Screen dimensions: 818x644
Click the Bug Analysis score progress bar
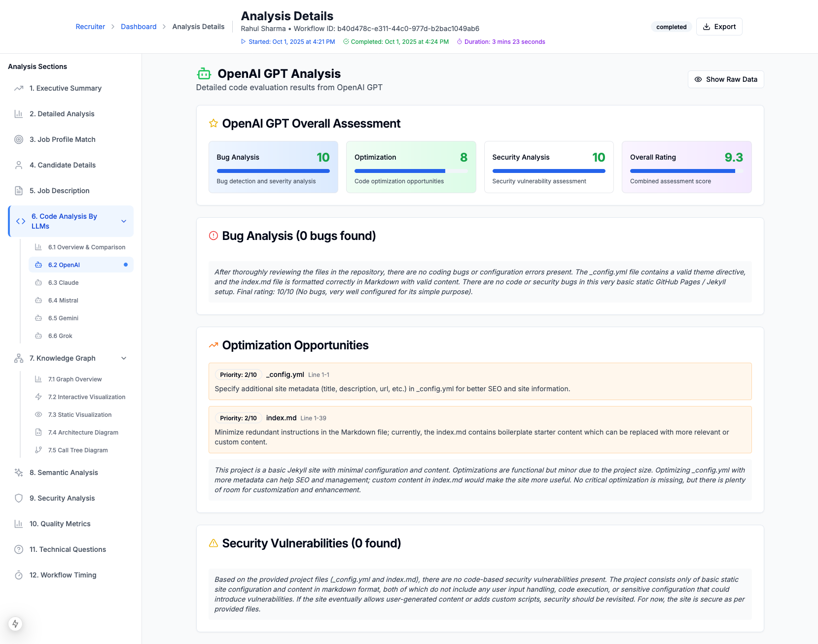[273, 171]
